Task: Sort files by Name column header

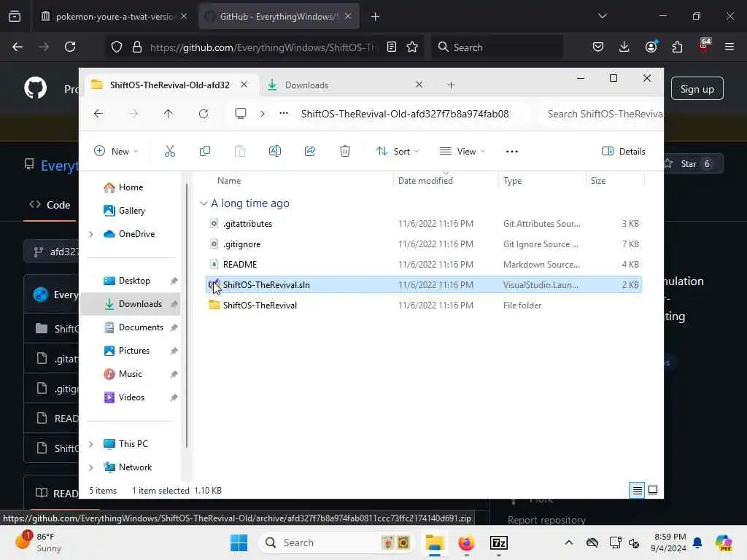Action: tap(229, 181)
